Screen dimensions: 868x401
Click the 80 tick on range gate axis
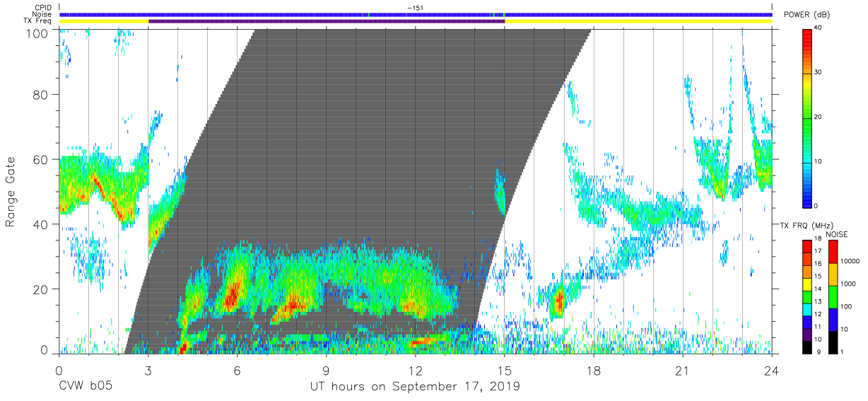[40, 95]
